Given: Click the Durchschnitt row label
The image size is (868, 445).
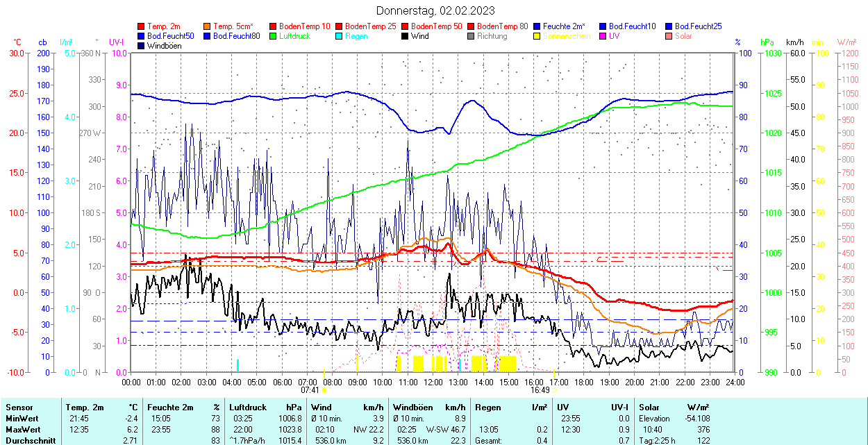Looking at the screenshot, I should (x=30, y=440).
